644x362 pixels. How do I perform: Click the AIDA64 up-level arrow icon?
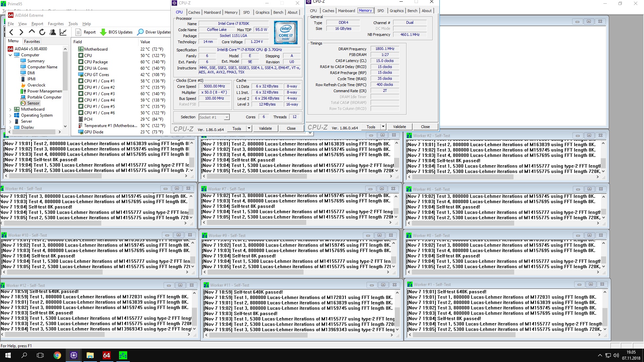[x=32, y=32]
